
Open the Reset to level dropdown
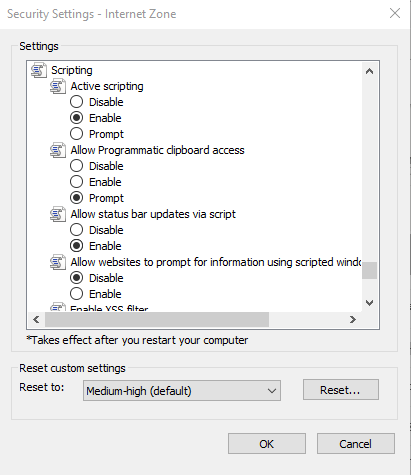pyautogui.click(x=182, y=391)
